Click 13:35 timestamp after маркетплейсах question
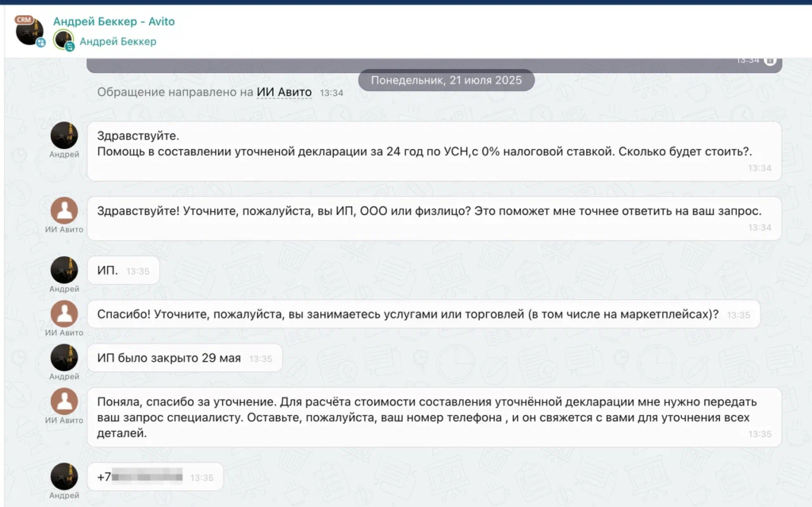Image resolution: width=812 pixels, height=507 pixels. [x=738, y=315]
